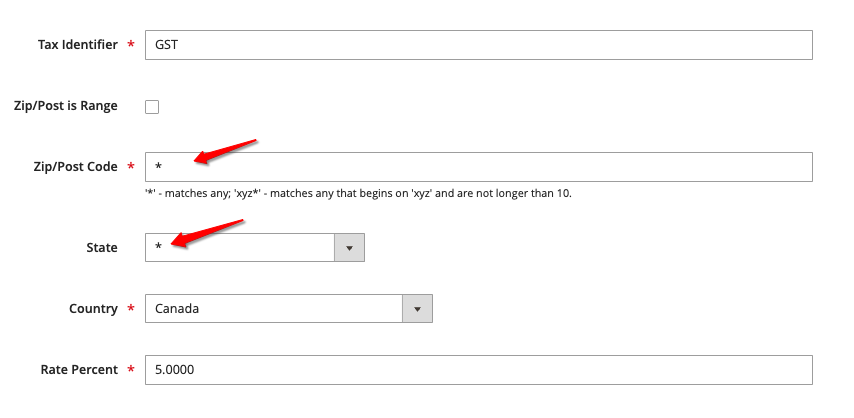
Task: Click the Country field label
Action: tap(93, 308)
